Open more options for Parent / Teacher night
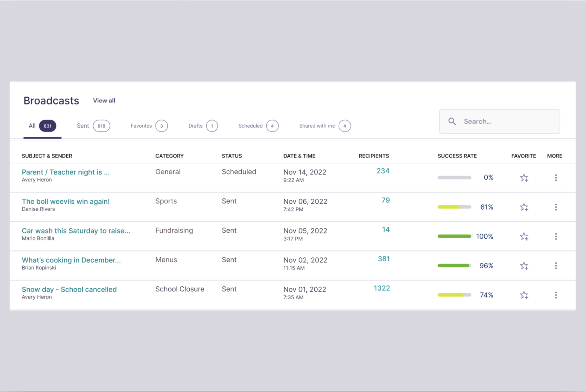586x392 pixels. tap(556, 178)
